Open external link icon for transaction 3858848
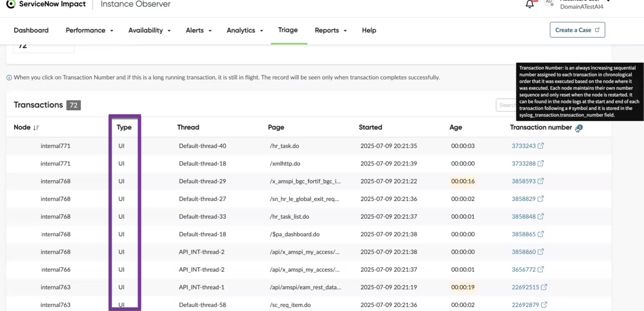Screen dimensions: 644x311 [x=541, y=217]
